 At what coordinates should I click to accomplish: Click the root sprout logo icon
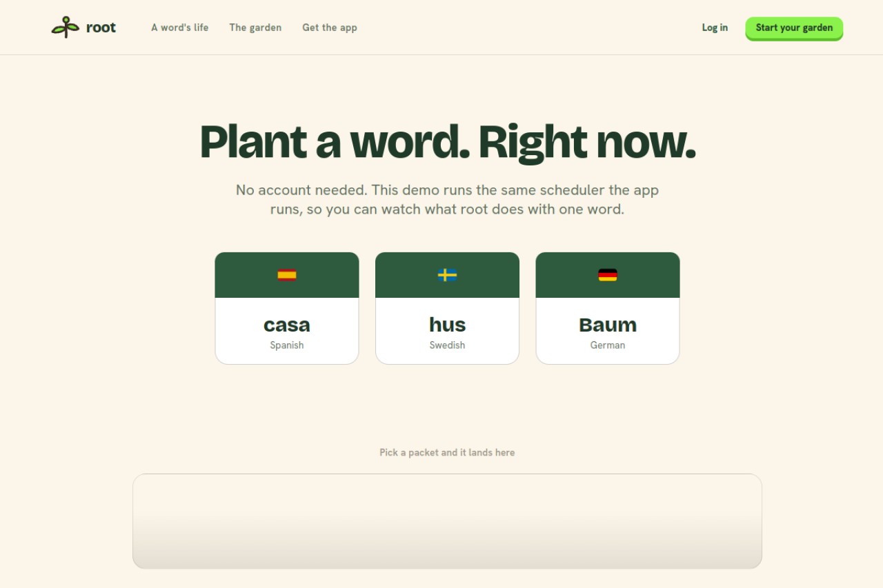click(x=66, y=28)
